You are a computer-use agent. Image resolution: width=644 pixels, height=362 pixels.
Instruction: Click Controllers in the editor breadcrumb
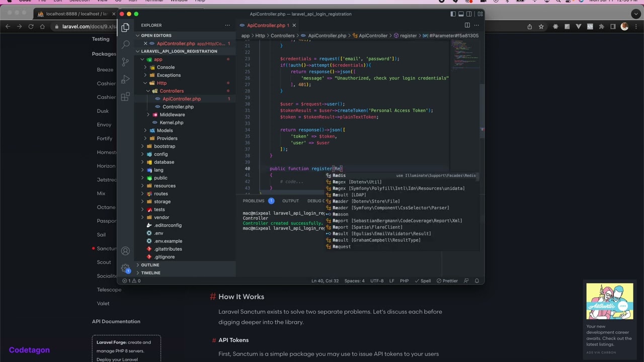click(282, 36)
